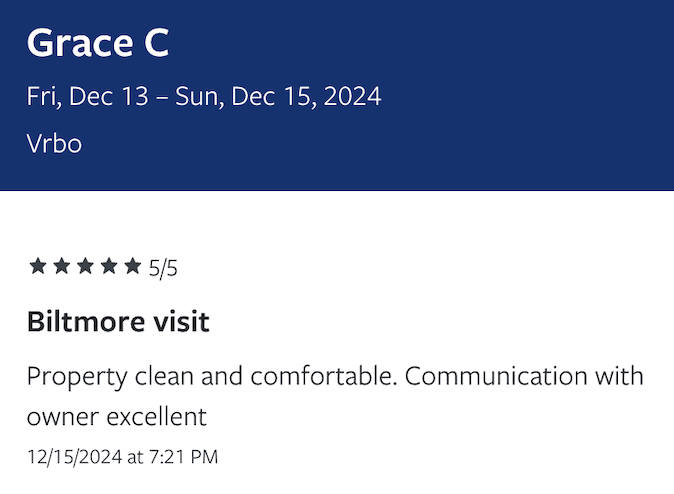Viewport: 674px width, 494px height.
Task: Select the fifth and last rating star
Action: [x=132, y=266]
